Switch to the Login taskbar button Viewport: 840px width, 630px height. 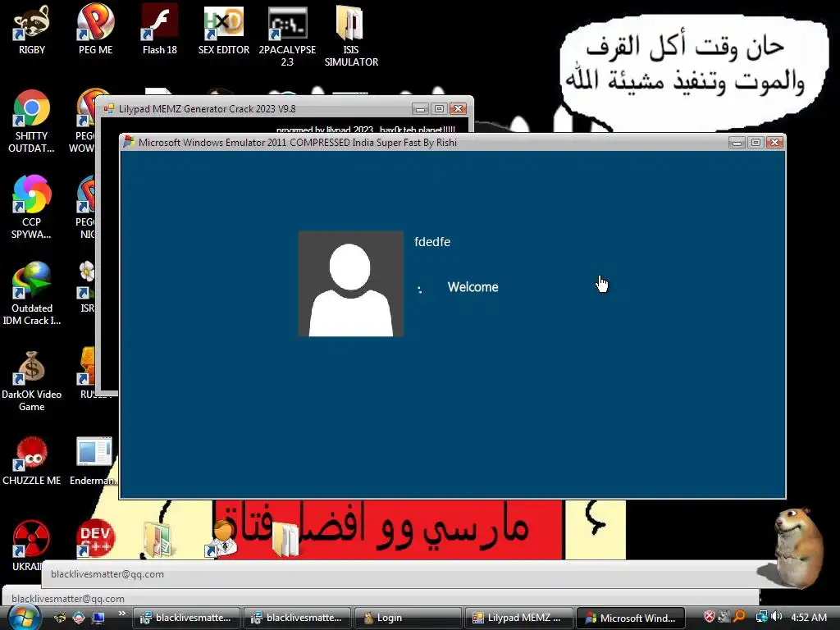(x=409, y=618)
